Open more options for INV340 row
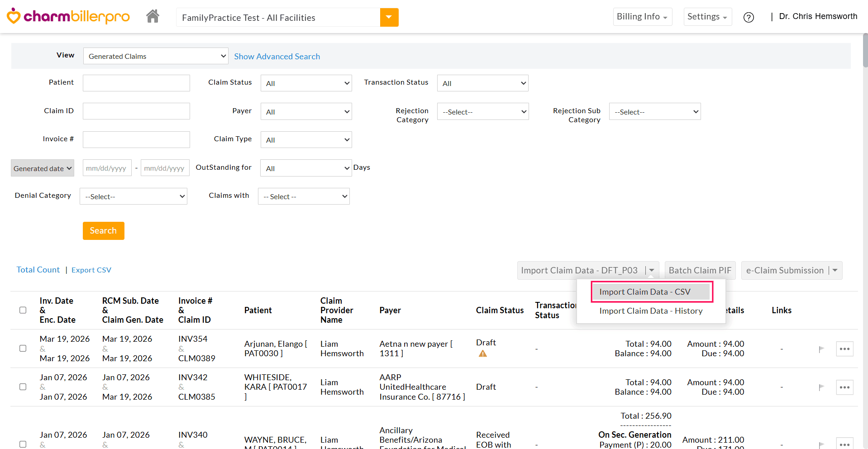 (844, 444)
